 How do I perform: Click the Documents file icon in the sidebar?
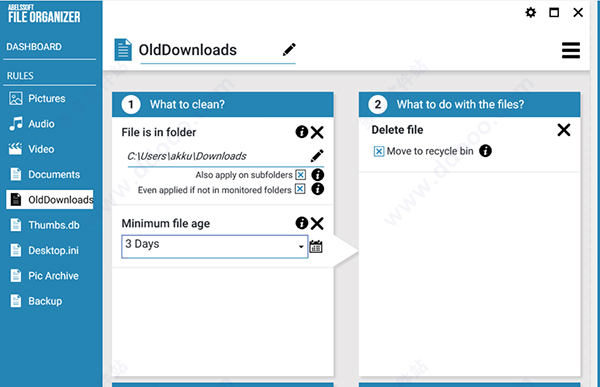(x=16, y=174)
